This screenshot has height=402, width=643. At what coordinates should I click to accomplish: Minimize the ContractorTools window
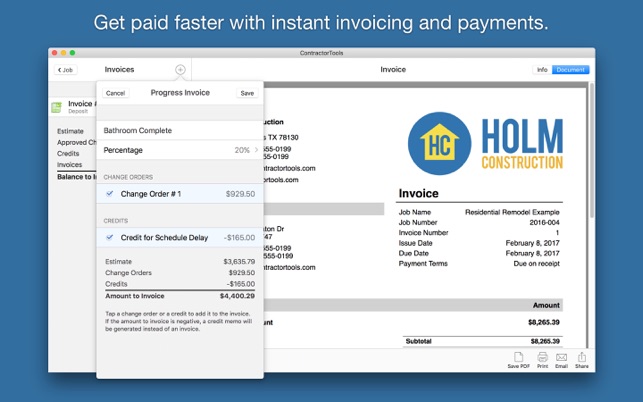64,53
